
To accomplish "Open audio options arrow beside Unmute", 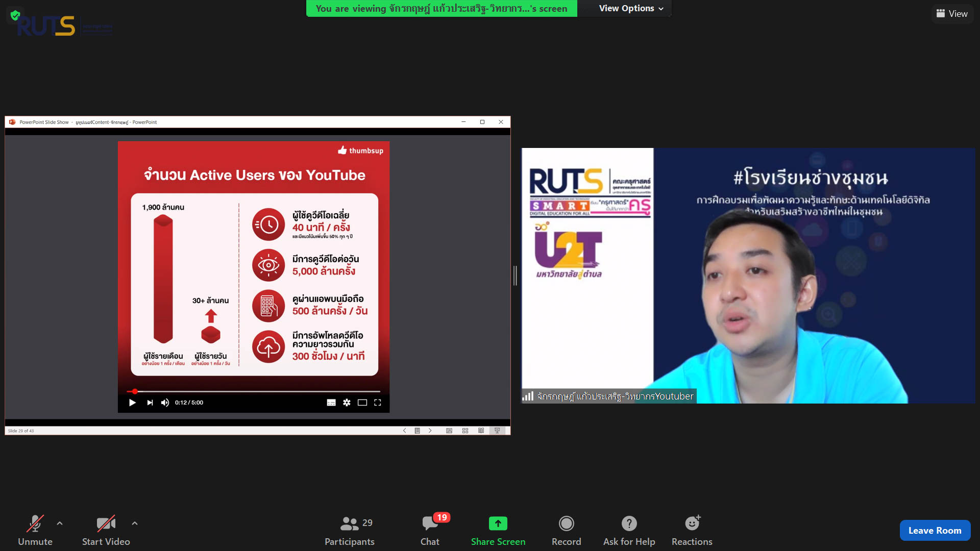I will tap(60, 523).
